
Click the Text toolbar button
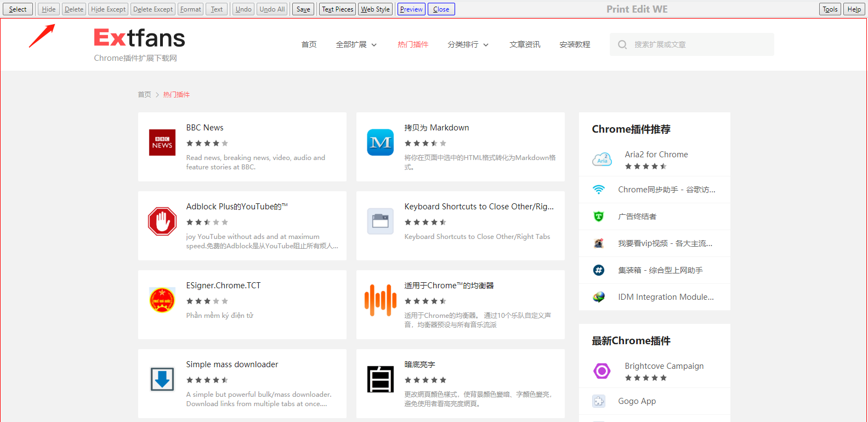point(217,9)
